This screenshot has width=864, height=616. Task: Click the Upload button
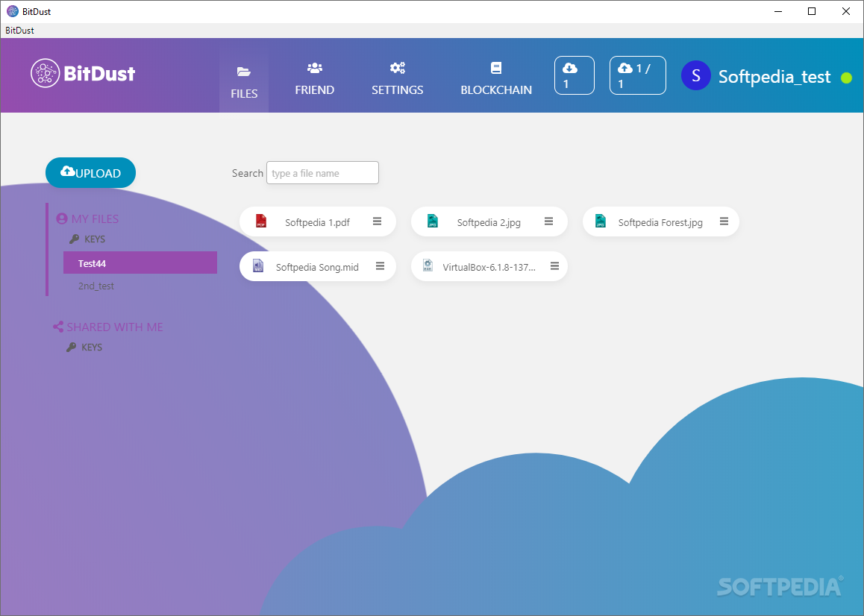coord(90,173)
